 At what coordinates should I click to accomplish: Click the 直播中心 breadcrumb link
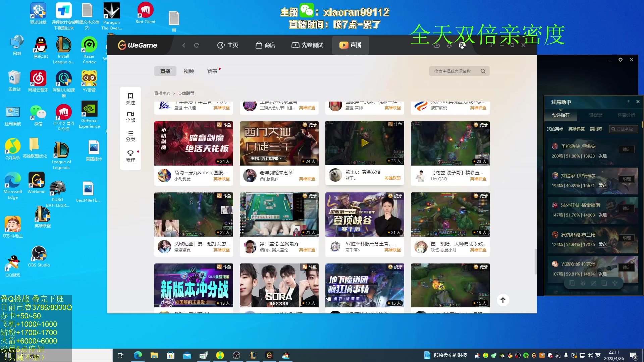162,94
